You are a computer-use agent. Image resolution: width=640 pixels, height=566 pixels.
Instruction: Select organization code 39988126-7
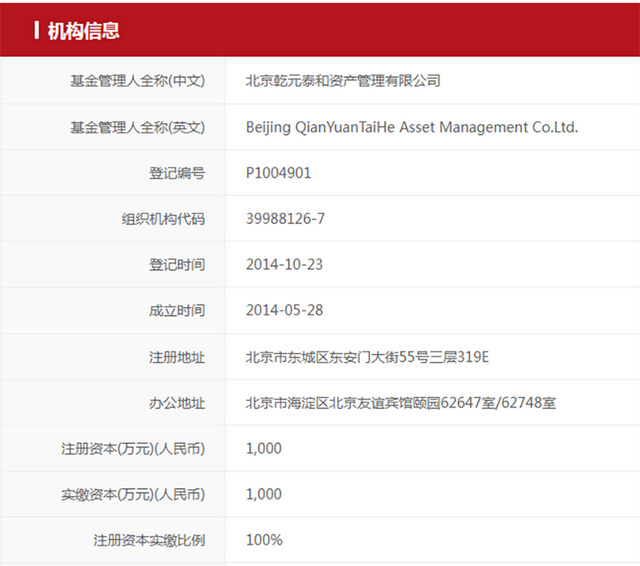pos(285,219)
